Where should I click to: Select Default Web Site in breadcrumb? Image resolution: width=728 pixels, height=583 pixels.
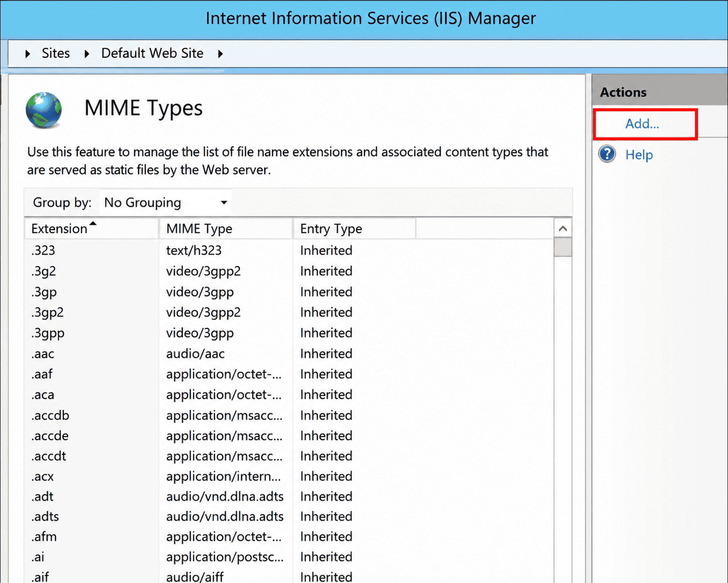[x=152, y=54]
